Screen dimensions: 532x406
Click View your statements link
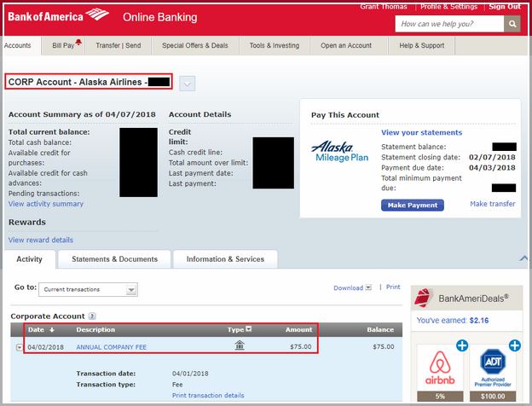point(421,132)
